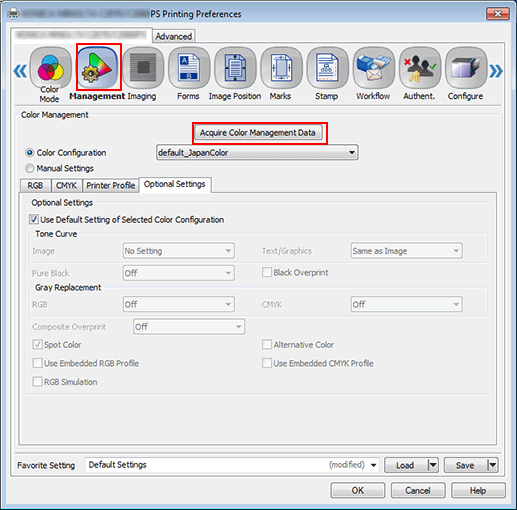Select the Image Position icon
517x510 pixels.
click(235, 68)
